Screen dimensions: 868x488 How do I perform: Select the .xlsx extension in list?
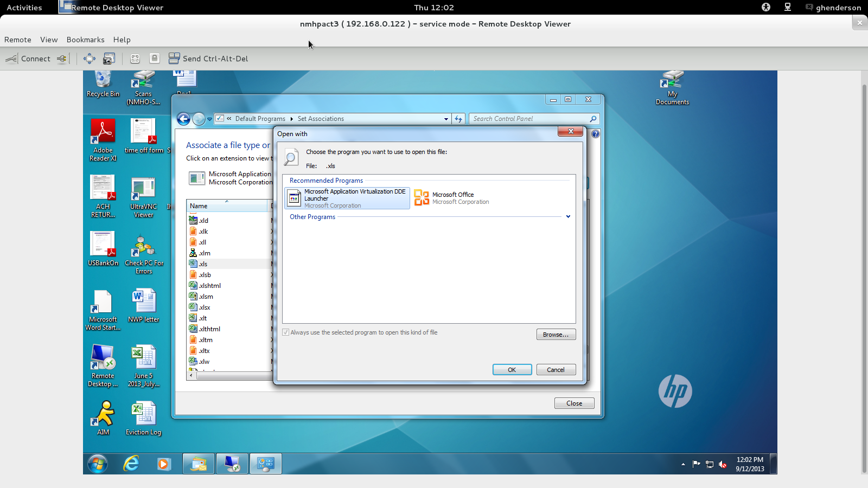coord(205,307)
